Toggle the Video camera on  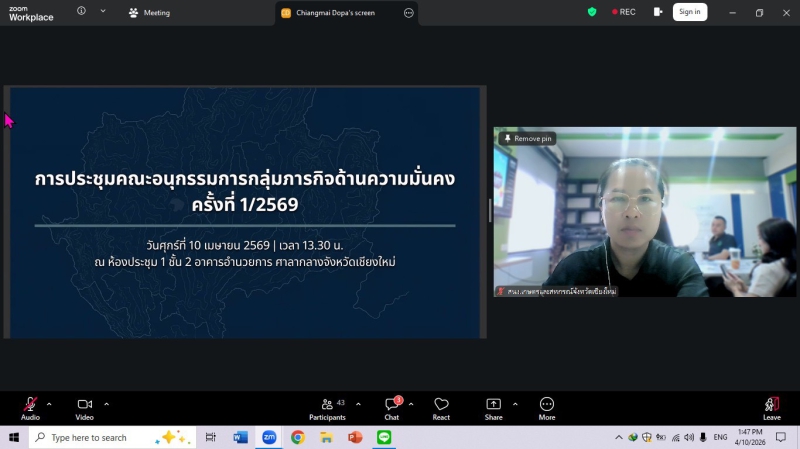(85, 405)
